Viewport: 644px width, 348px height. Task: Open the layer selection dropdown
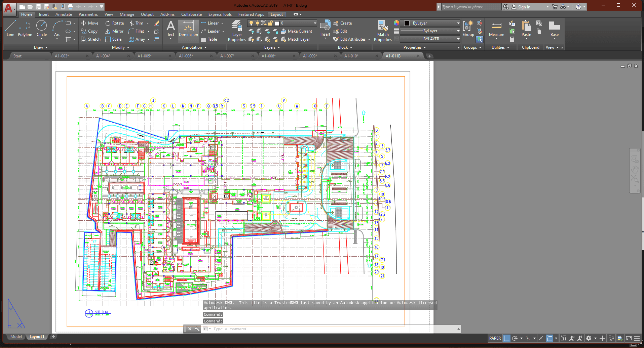[x=315, y=23]
